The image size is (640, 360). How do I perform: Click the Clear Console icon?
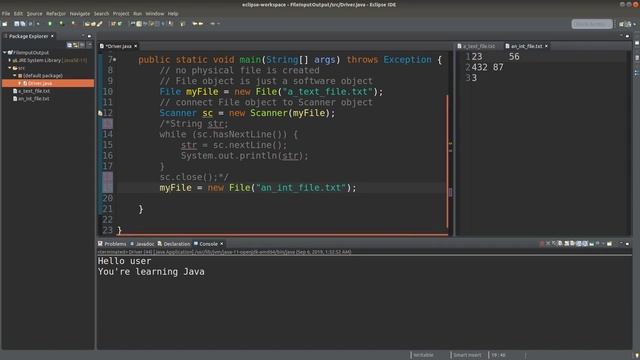[560, 244]
